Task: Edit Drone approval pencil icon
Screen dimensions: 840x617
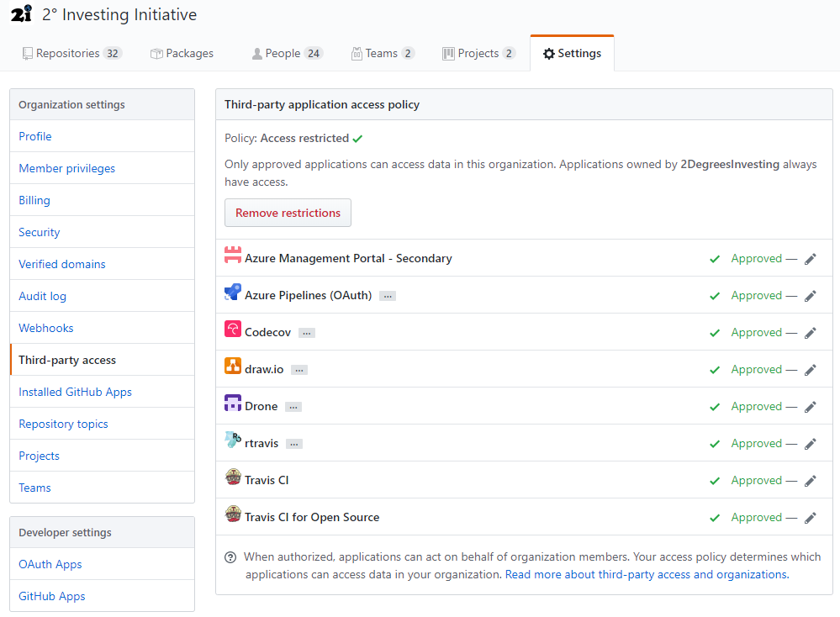Action: pos(810,407)
